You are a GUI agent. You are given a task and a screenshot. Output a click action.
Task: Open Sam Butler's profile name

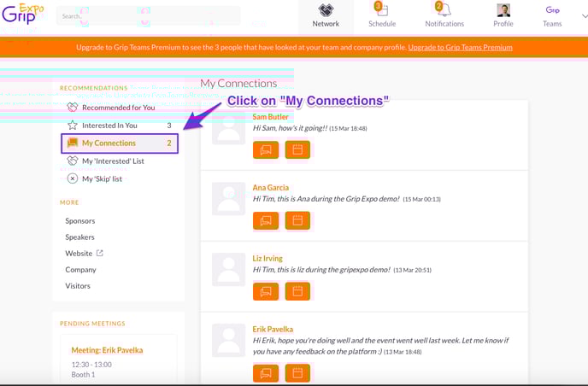(270, 117)
